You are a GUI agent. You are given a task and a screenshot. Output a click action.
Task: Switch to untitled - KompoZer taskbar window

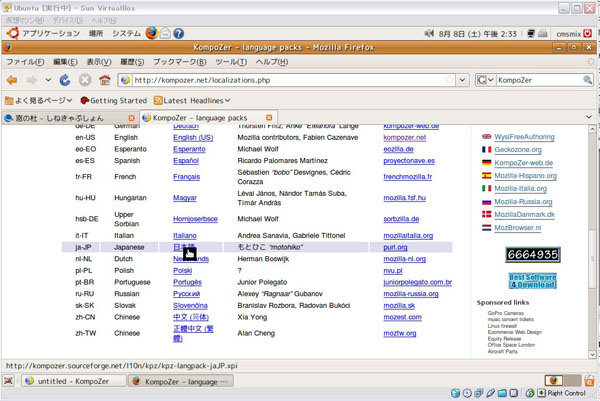(73, 381)
